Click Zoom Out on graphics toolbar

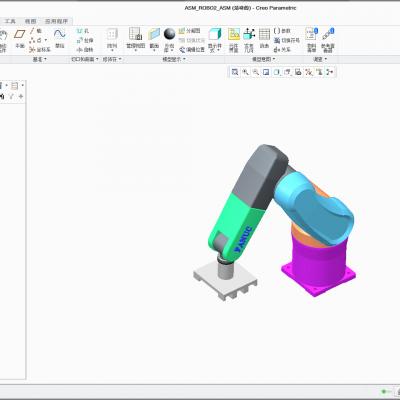pyautogui.click(x=256, y=72)
